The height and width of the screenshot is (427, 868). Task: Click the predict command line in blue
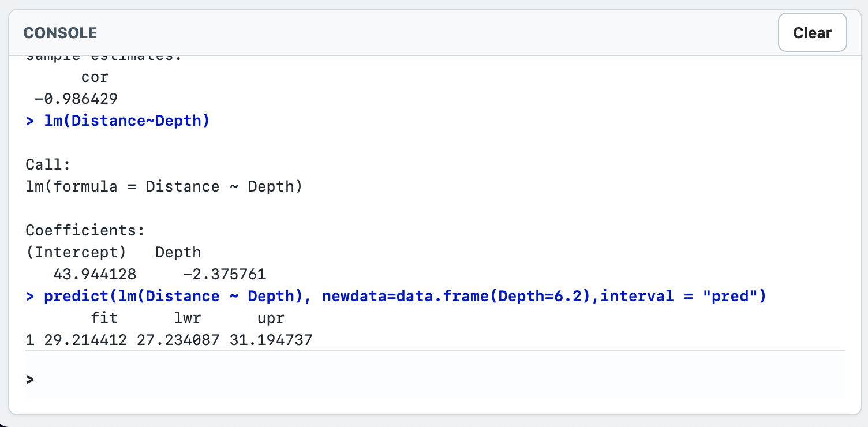[x=396, y=297]
